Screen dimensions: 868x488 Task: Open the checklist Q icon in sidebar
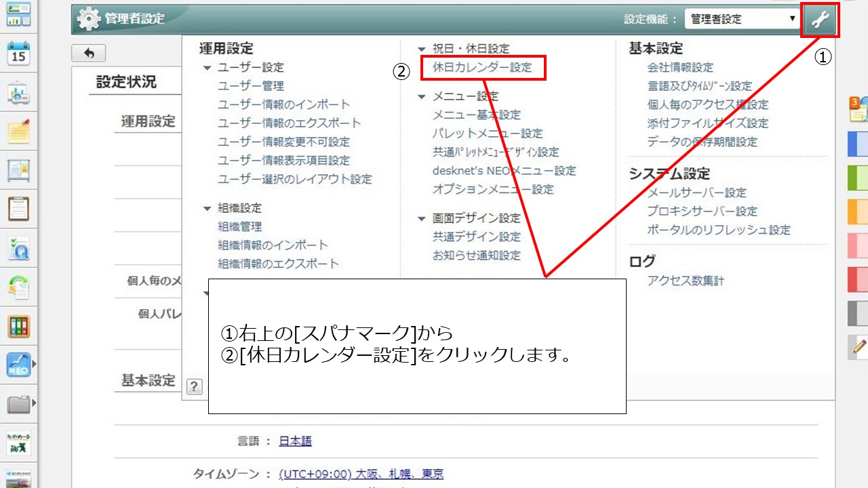click(18, 248)
